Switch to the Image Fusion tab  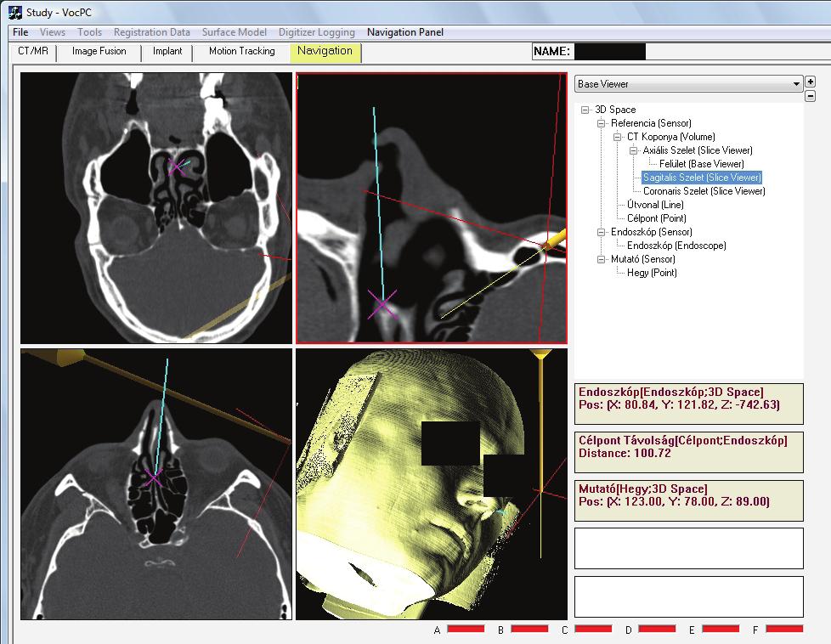[99, 52]
